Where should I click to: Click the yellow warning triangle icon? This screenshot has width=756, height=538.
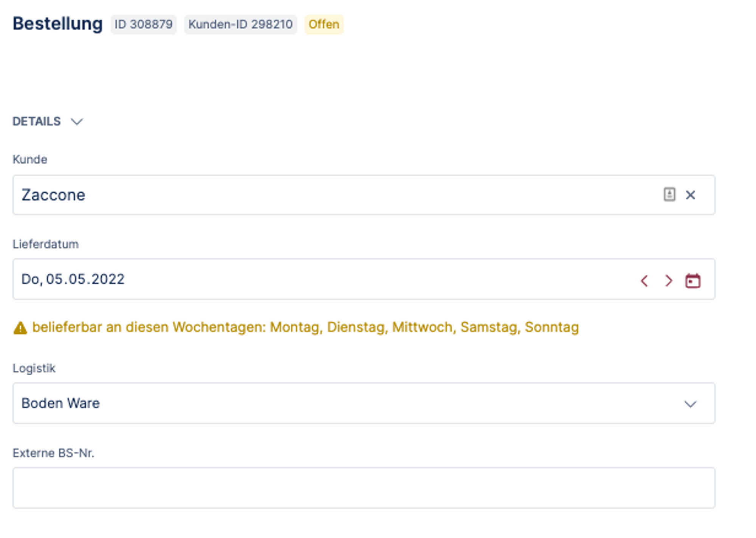click(x=20, y=328)
